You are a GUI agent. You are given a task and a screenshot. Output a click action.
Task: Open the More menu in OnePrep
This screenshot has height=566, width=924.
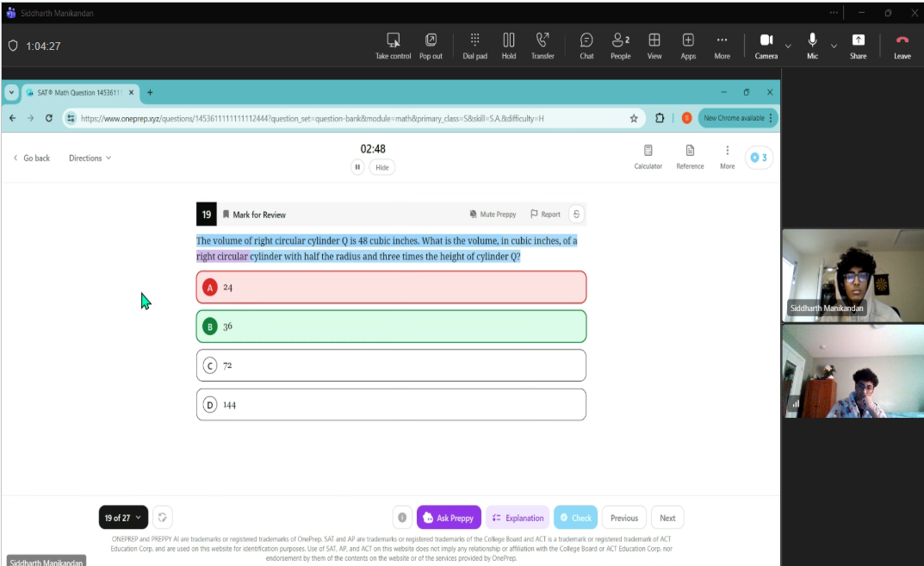coord(727,158)
